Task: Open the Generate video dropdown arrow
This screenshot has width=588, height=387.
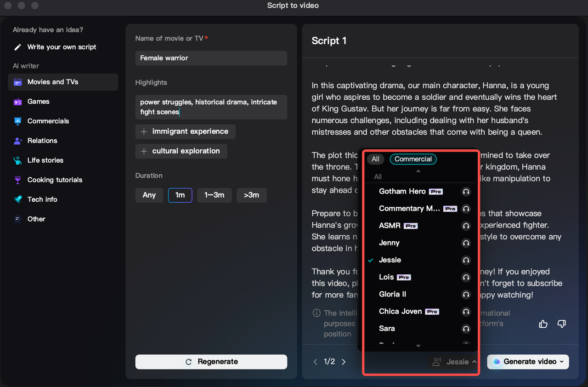Action: [561, 362]
